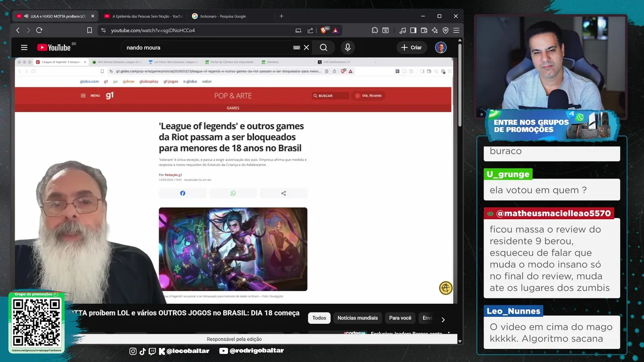
Task: Close the 'LULA e HUGO MOTTA' tab
Action: pyautogui.click(x=93, y=16)
